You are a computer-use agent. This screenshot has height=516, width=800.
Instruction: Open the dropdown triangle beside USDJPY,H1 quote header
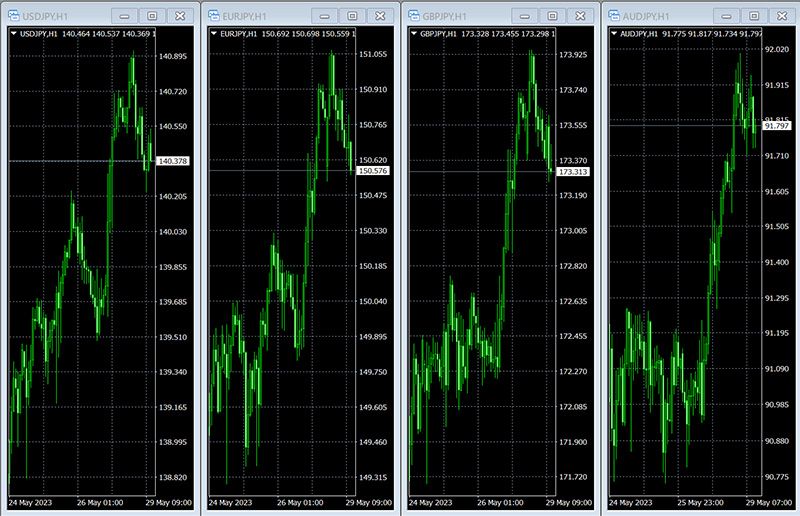click(13, 34)
